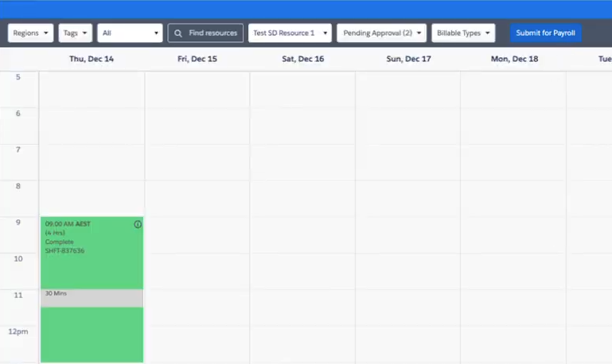Image resolution: width=612 pixels, height=364 pixels.
Task: Expand the Tags filter dropdown
Action: click(75, 33)
